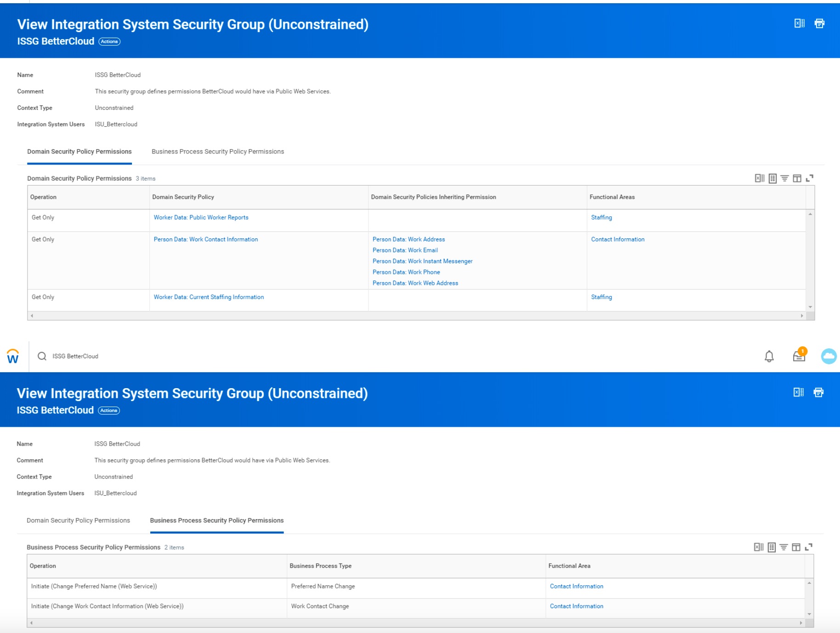Click the cloud profile icon

(829, 356)
